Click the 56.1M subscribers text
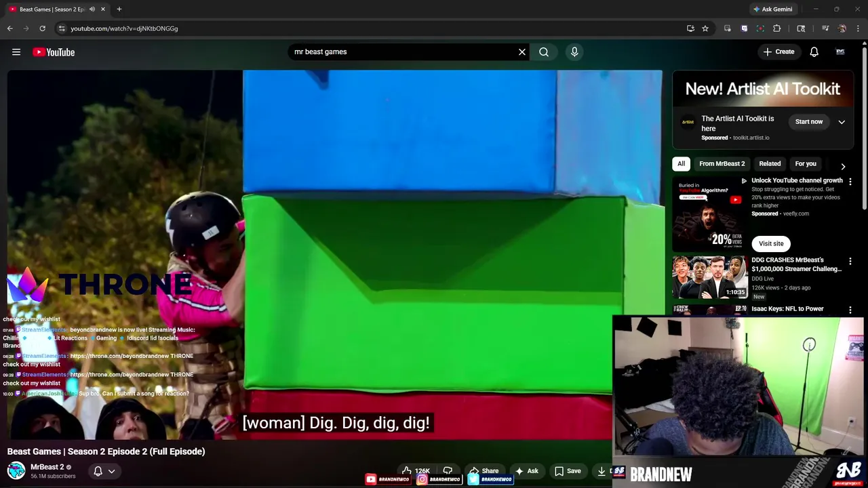Image resolution: width=868 pixels, height=488 pixels. [x=53, y=476]
